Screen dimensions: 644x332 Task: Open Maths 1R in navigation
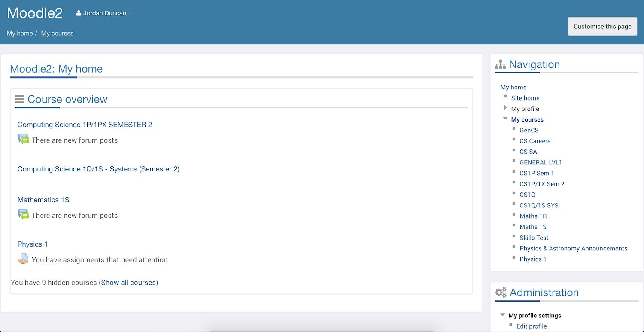533,216
